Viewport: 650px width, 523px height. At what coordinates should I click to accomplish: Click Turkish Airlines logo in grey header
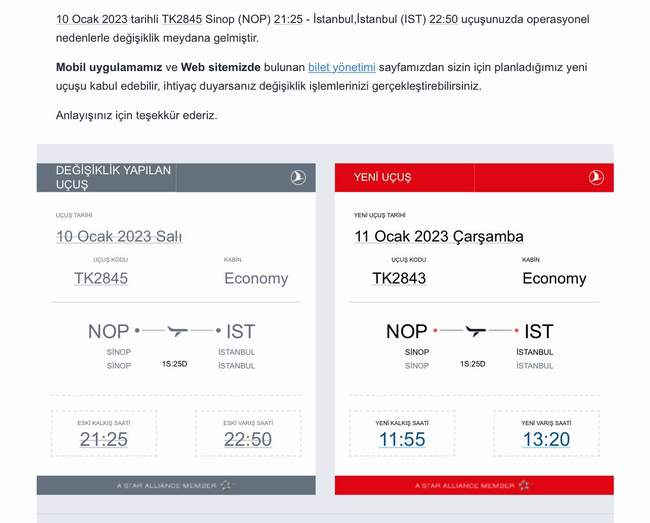pos(298,177)
